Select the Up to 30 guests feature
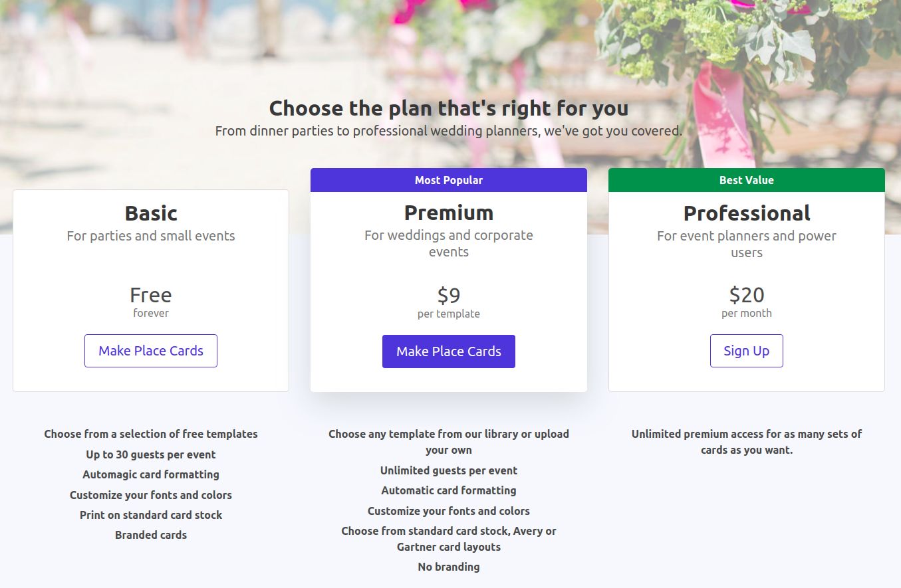The width and height of the screenshot is (901, 588). [150, 454]
